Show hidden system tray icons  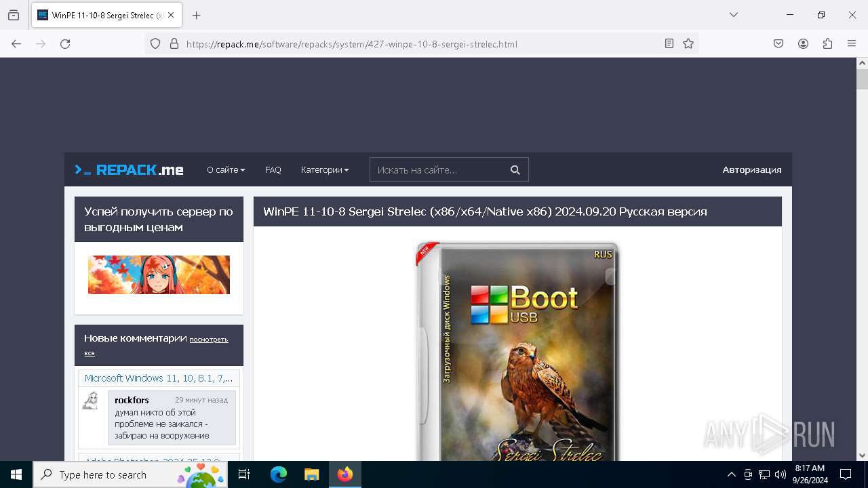tap(731, 474)
